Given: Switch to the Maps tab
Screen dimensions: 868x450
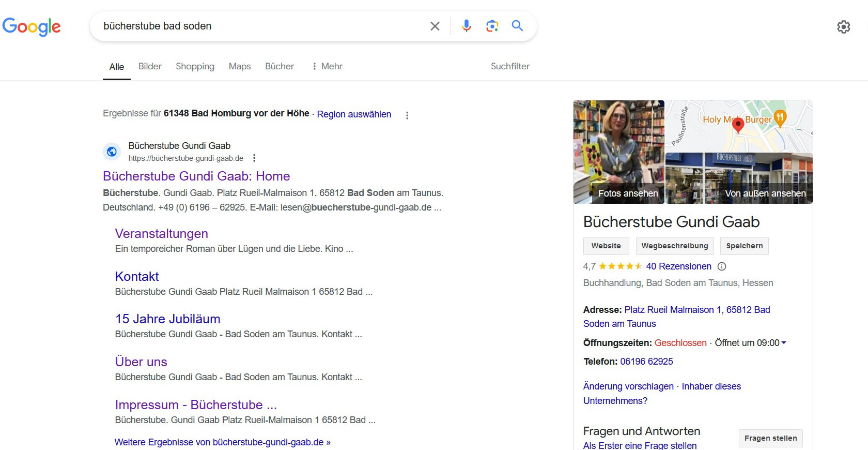Looking at the screenshot, I should (x=240, y=66).
